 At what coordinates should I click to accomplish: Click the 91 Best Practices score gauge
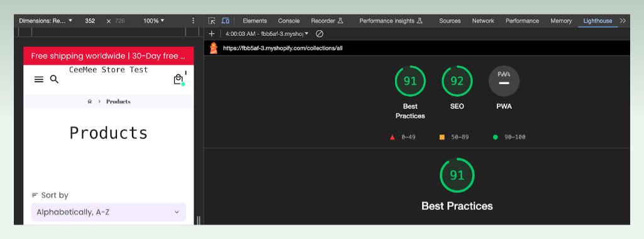[x=410, y=81]
